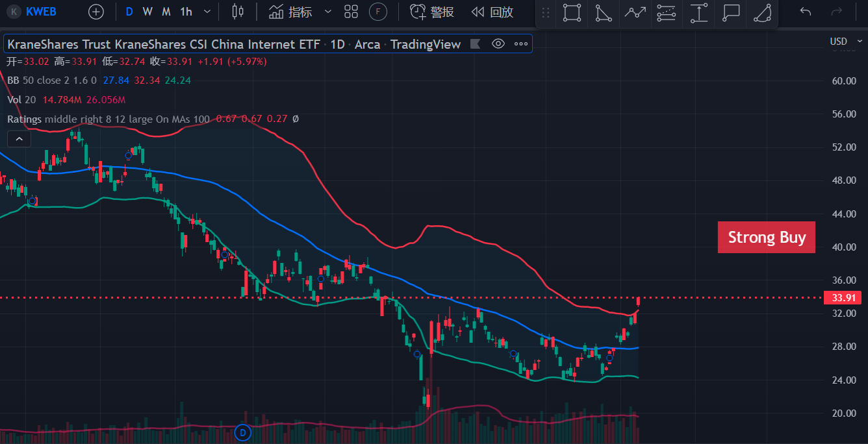Image resolution: width=868 pixels, height=444 pixels.
Task: Select the 1h timeframe
Action: pos(186,12)
